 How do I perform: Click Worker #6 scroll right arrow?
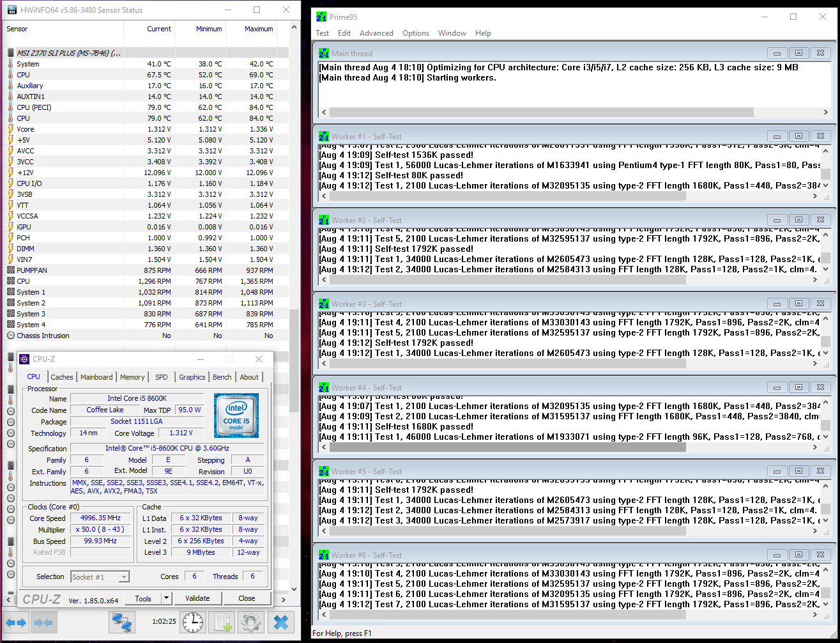[x=816, y=615]
